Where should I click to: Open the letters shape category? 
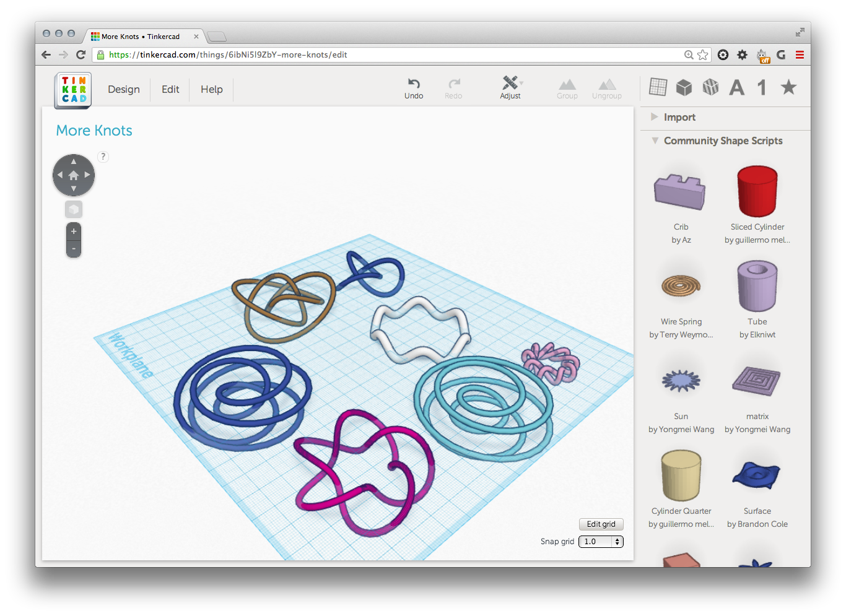coord(736,88)
